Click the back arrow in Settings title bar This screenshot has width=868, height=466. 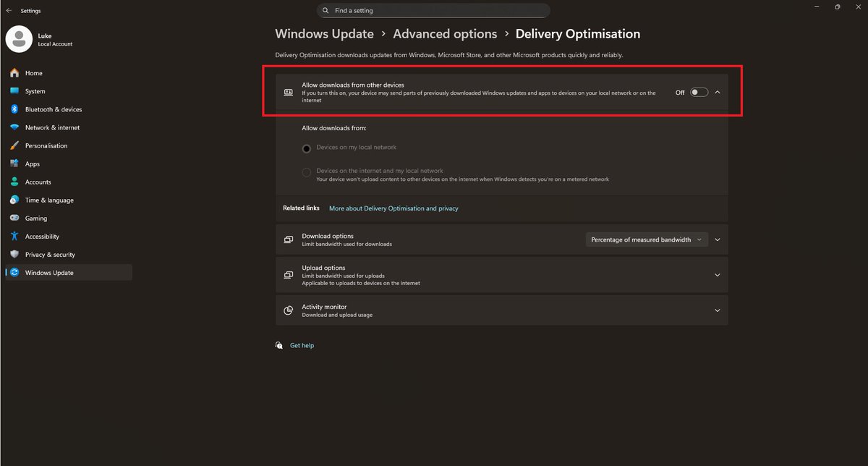[x=9, y=11]
